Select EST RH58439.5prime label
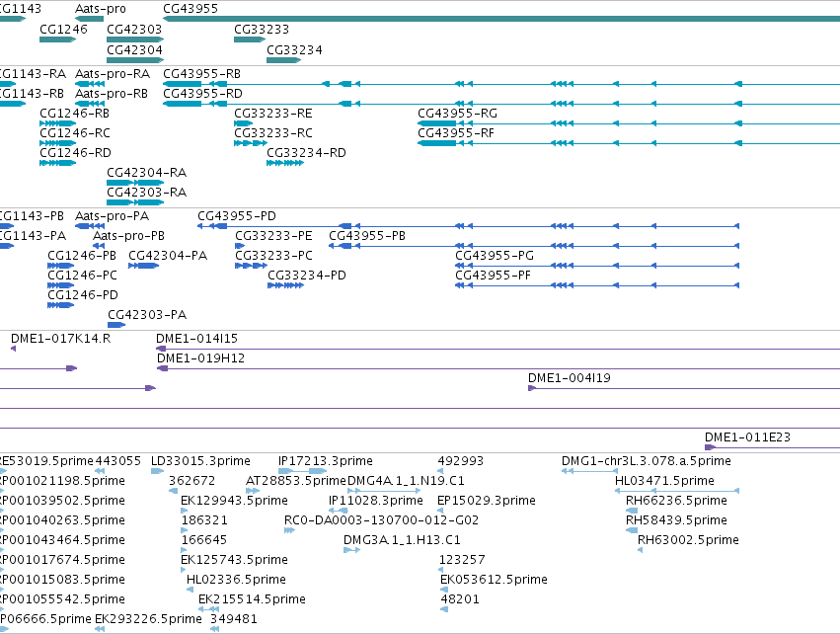Image resolution: width=840 pixels, height=634 pixels. pyautogui.click(x=676, y=520)
